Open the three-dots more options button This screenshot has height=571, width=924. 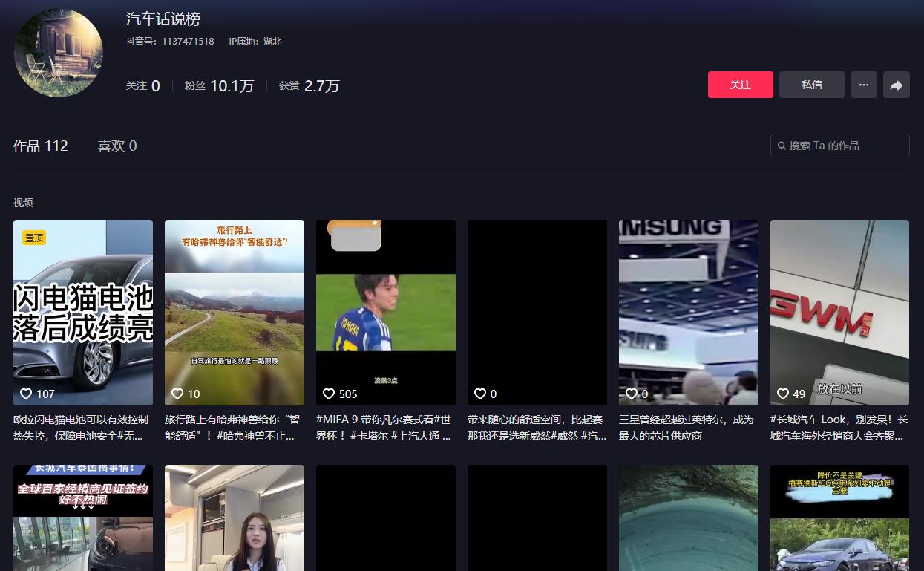point(864,85)
